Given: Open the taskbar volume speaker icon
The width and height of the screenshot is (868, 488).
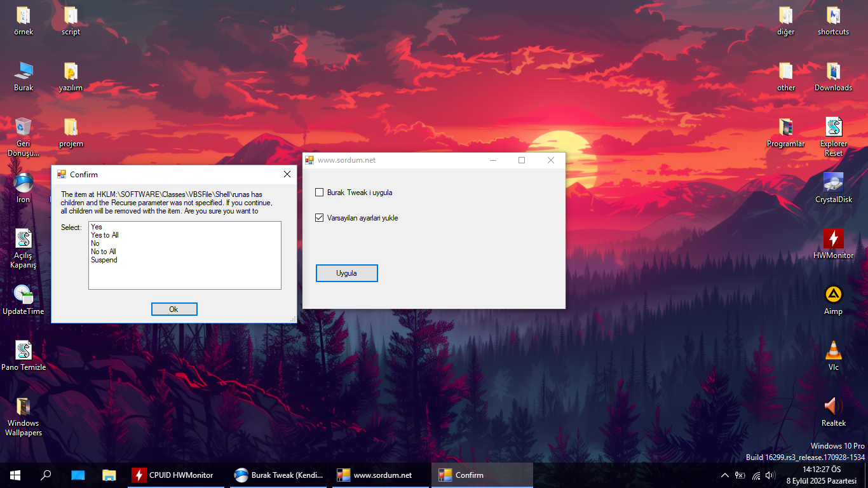Looking at the screenshot, I should [x=770, y=475].
